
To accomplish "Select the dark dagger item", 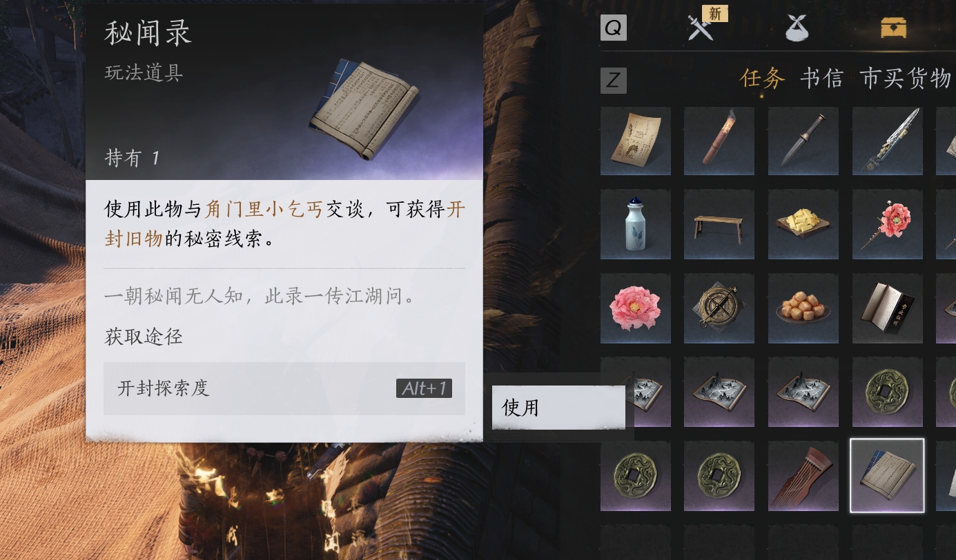I will point(803,141).
